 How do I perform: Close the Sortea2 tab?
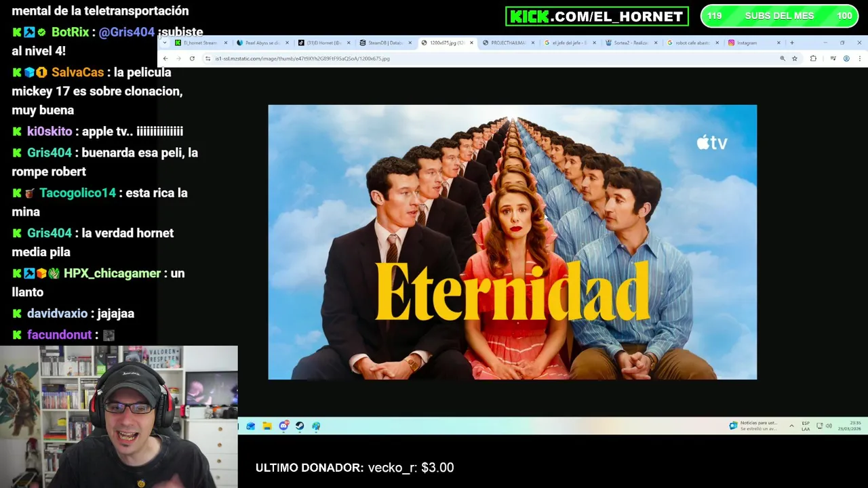tap(656, 43)
